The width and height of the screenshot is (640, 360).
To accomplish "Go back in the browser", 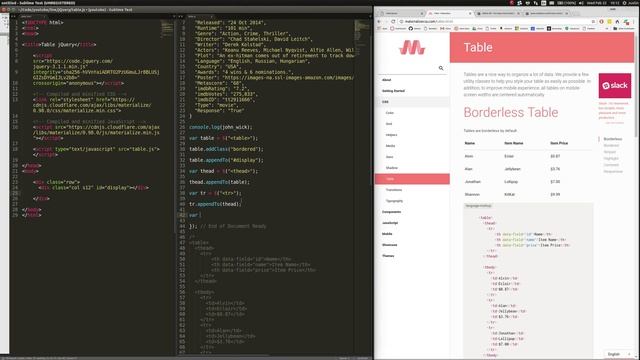I will pyautogui.click(x=379, y=21).
